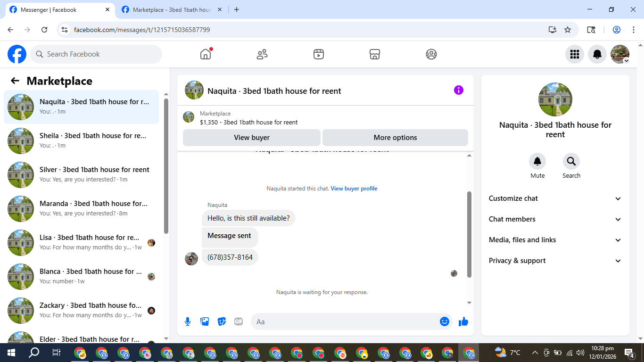Open Silver chat in list

coord(82,175)
